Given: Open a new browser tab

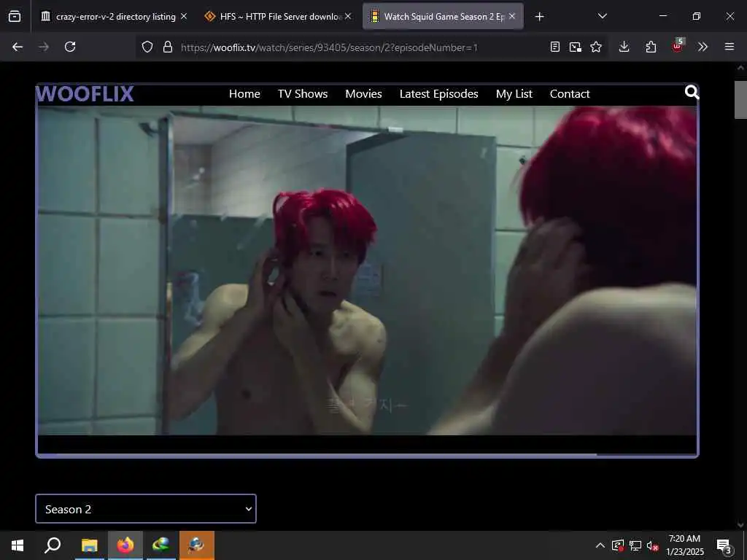Looking at the screenshot, I should click(x=539, y=17).
